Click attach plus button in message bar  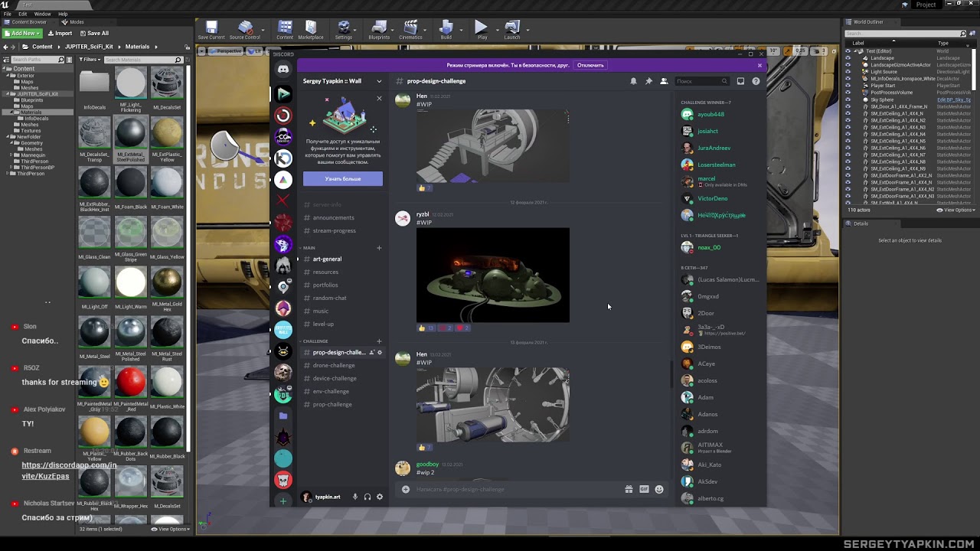(405, 489)
